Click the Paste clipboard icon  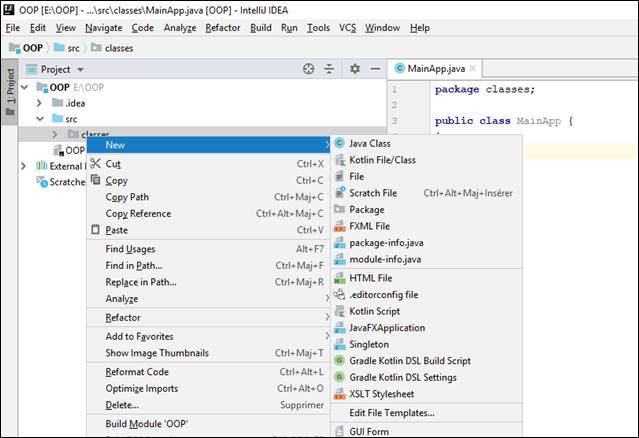pyautogui.click(x=95, y=229)
